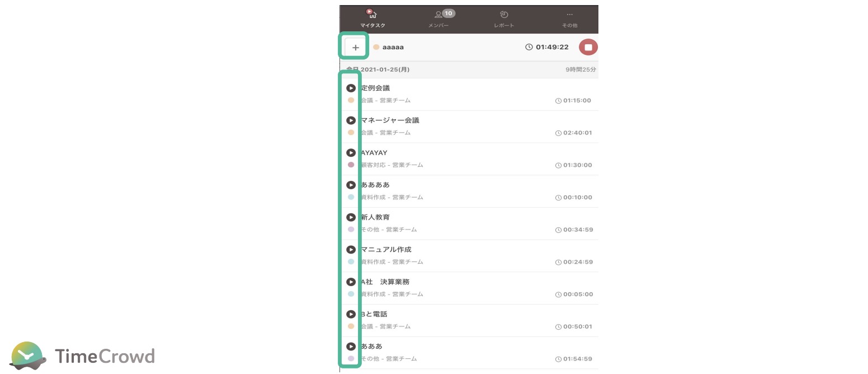Open the その他 menu tab
The image size is (868, 374).
569,18
